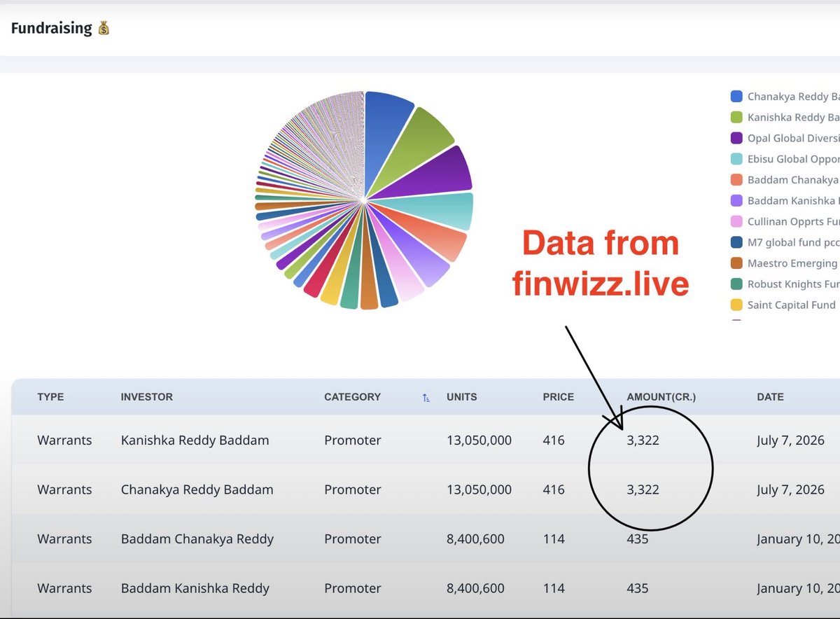Click 8,400,600 units in Baddam Chanakya Reddy row
Image resolution: width=840 pixels, height=619 pixels.
tap(475, 539)
